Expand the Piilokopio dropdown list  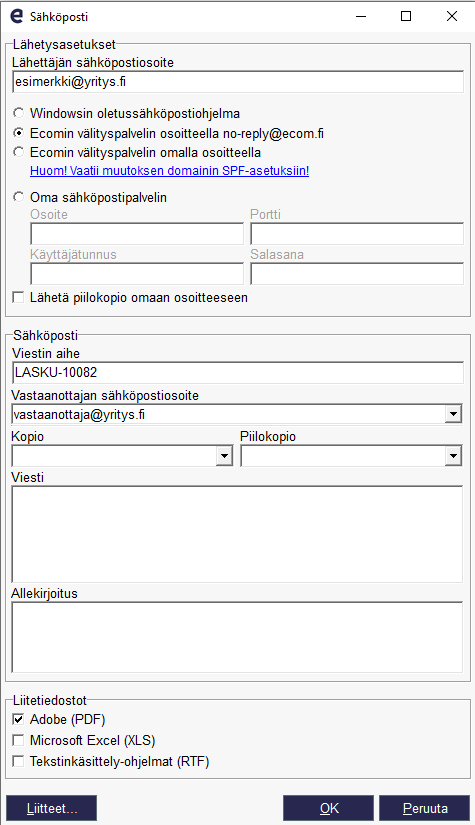(x=453, y=456)
